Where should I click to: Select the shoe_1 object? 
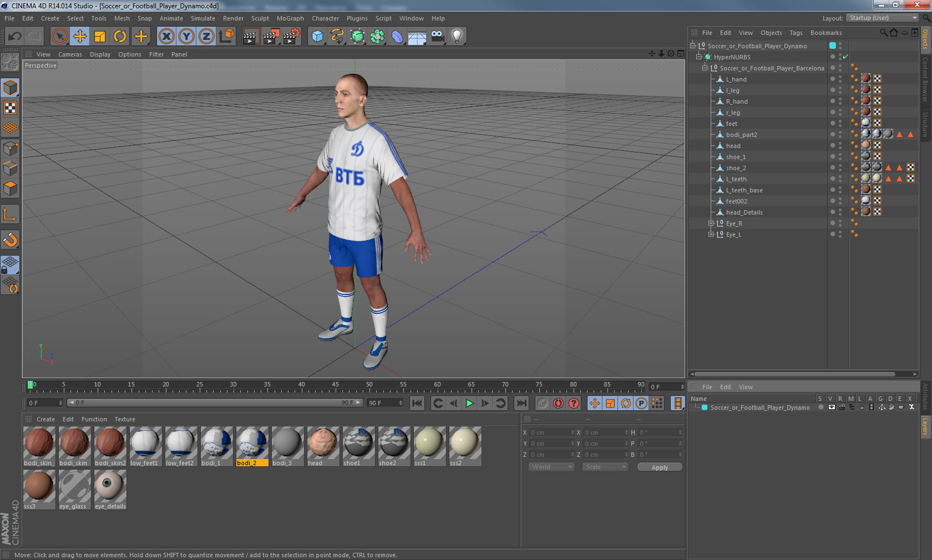[x=736, y=157]
